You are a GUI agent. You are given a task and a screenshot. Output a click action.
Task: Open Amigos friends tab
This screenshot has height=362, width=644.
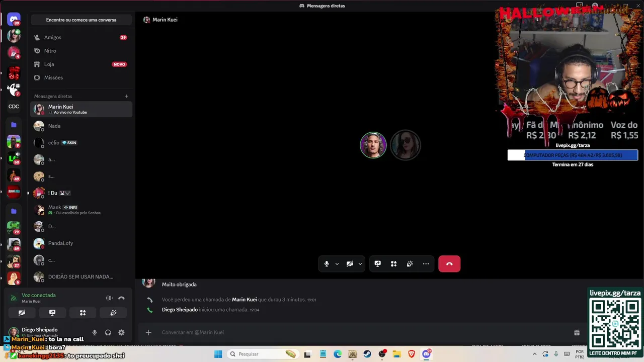[x=81, y=38]
